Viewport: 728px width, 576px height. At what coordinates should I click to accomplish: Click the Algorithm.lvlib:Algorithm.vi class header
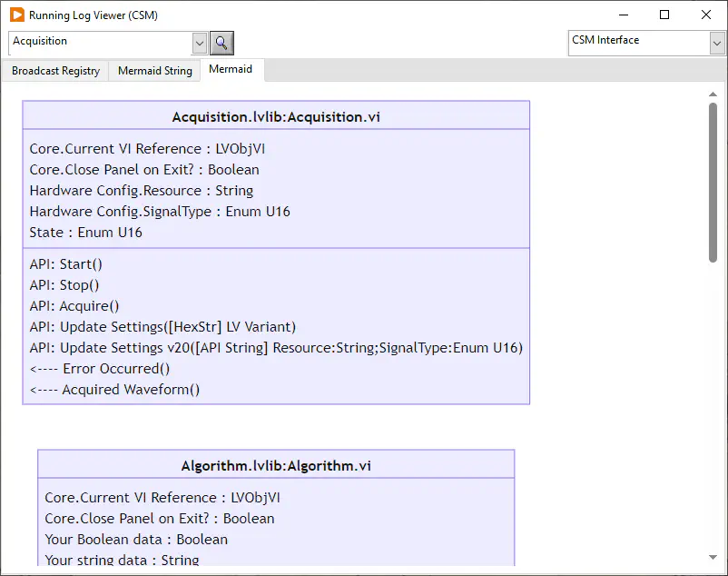pyautogui.click(x=276, y=466)
